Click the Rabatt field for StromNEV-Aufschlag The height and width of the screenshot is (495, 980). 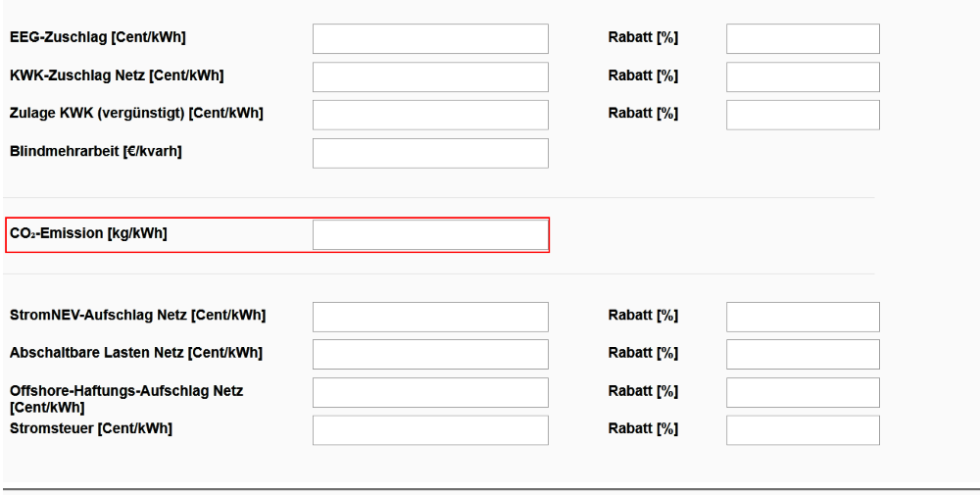click(x=803, y=317)
